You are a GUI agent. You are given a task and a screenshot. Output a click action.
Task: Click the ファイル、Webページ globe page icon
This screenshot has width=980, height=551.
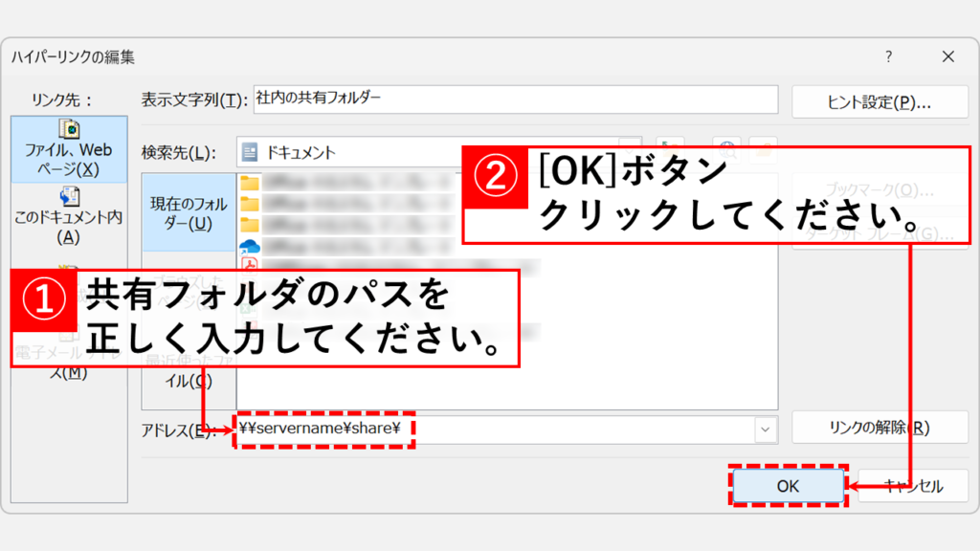click(x=69, y=129)
